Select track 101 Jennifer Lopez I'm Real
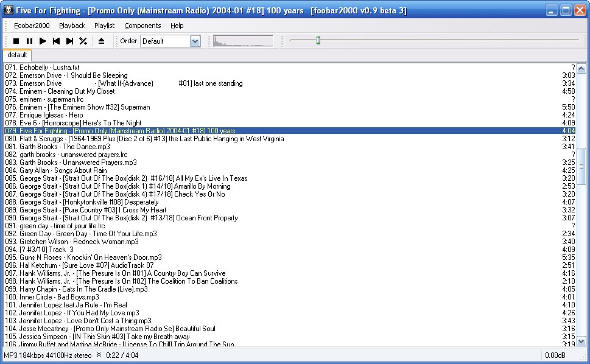Image resolution: width=590 pixels, height=364 pixels. coord(289,304)
